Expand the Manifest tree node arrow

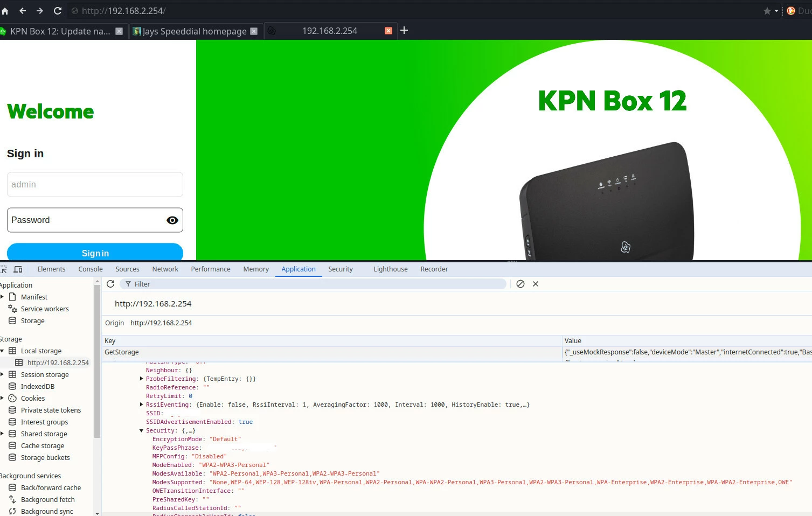2,297
